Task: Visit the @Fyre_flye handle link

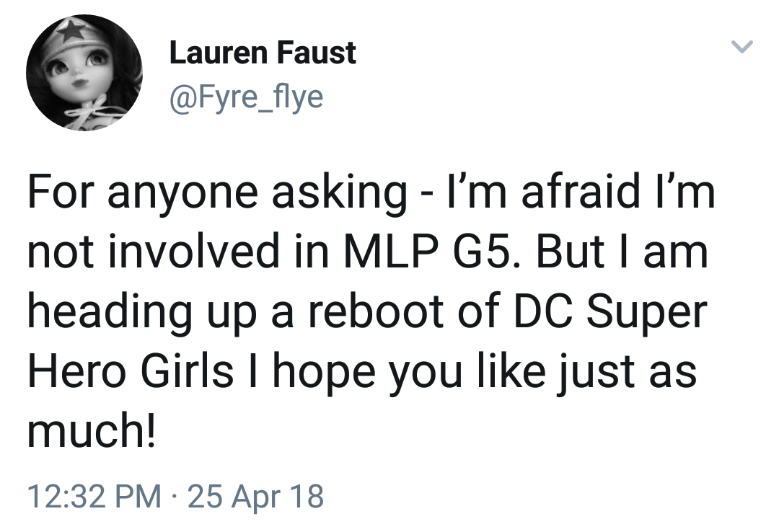Action: pyautogui.click(x=247, y=97)
